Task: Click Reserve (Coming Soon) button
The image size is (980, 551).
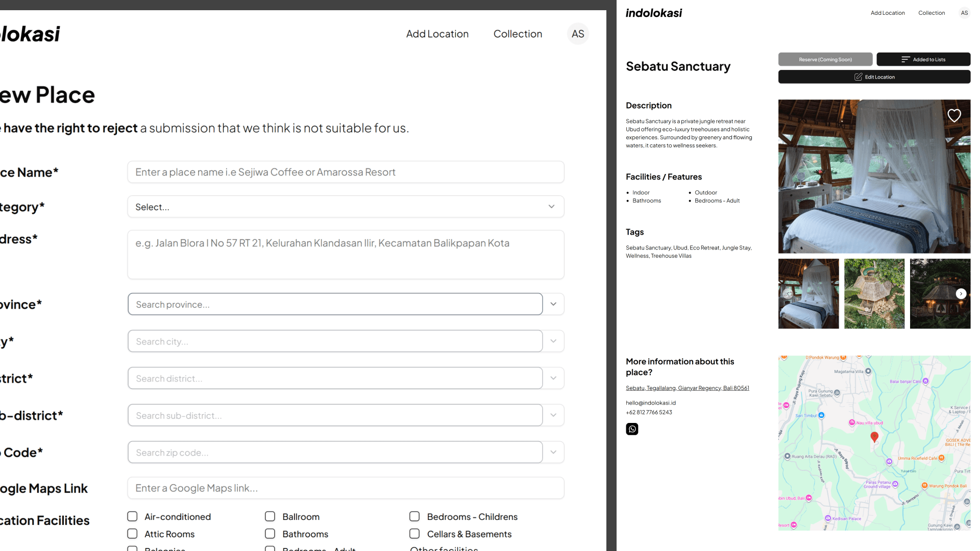Action: pyautogui.click(x=825, y=59)
